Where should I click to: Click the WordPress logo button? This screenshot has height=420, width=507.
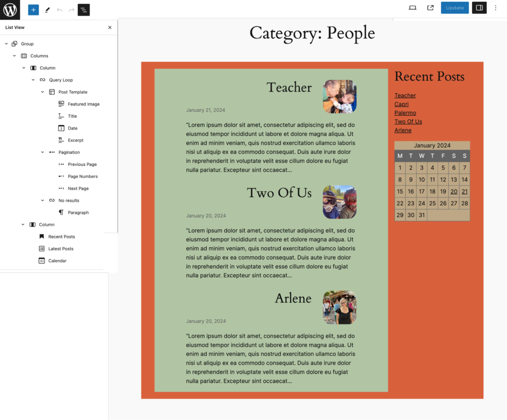10,10
